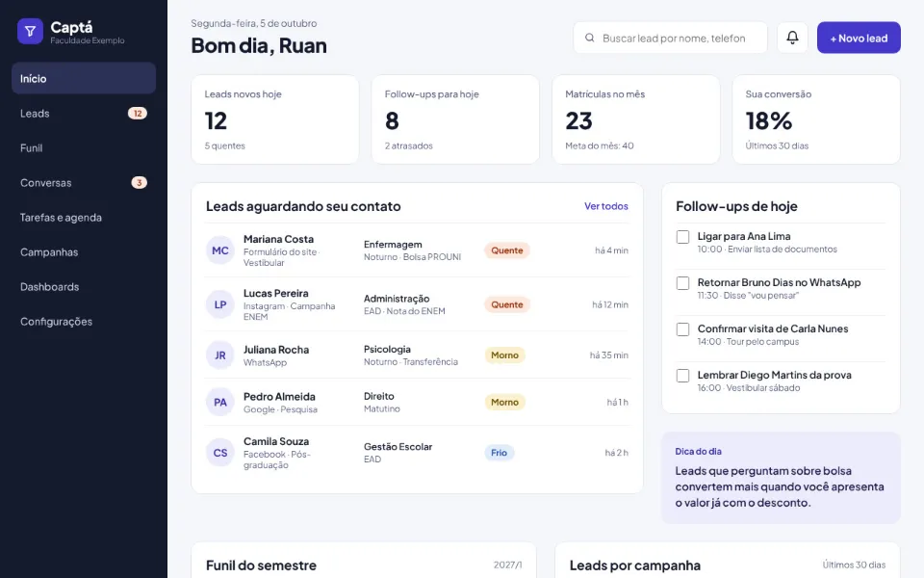Click the Frio tag on Camila Souza
The image size is (924, 578).
[x=500, y=453]
